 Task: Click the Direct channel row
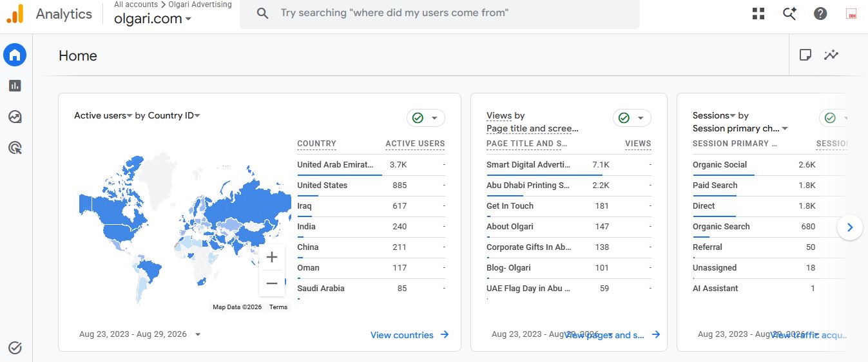tap(770, 206)
